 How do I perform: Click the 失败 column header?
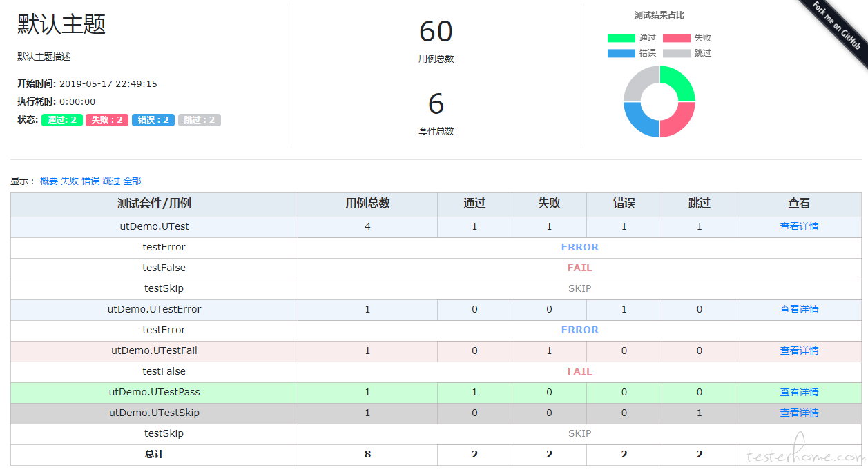tap(549, 204)
